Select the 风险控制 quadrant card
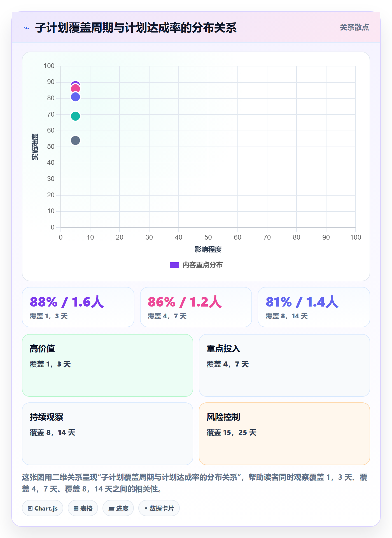The image size is (392, 538). tap(284, 434)
